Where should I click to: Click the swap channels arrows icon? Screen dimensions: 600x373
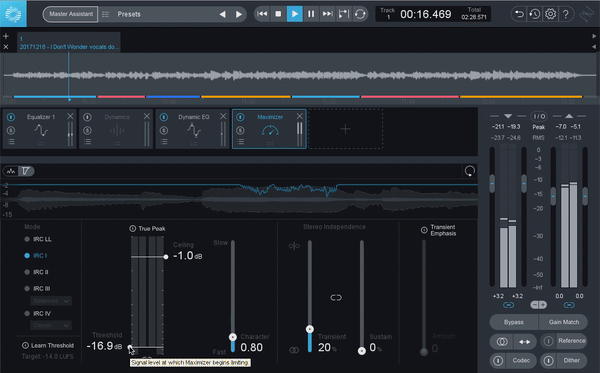[x=525, y=341]
